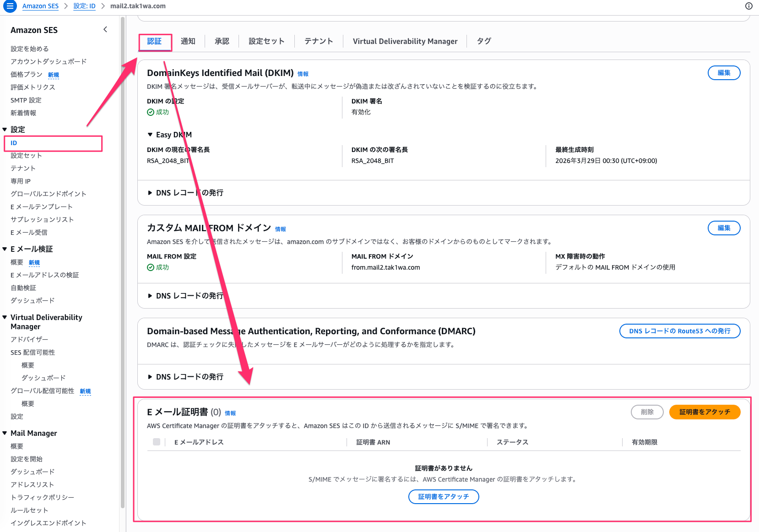Image resolution: width=759 pixels, height=532 pixels.
Task: Open アドバイザー in the sidebar
Action: click(x=29, y=339)
